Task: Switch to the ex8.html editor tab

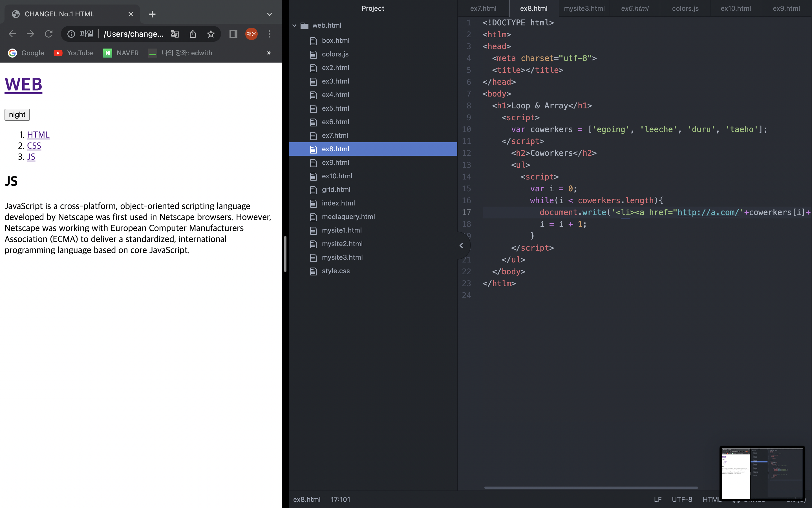Action: click(534, 8)
